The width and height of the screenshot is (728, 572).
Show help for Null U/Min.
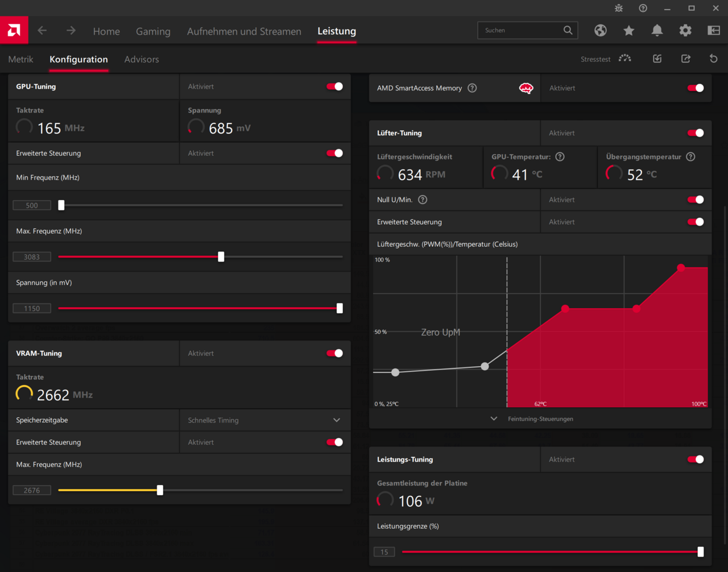tap(423, 200)
